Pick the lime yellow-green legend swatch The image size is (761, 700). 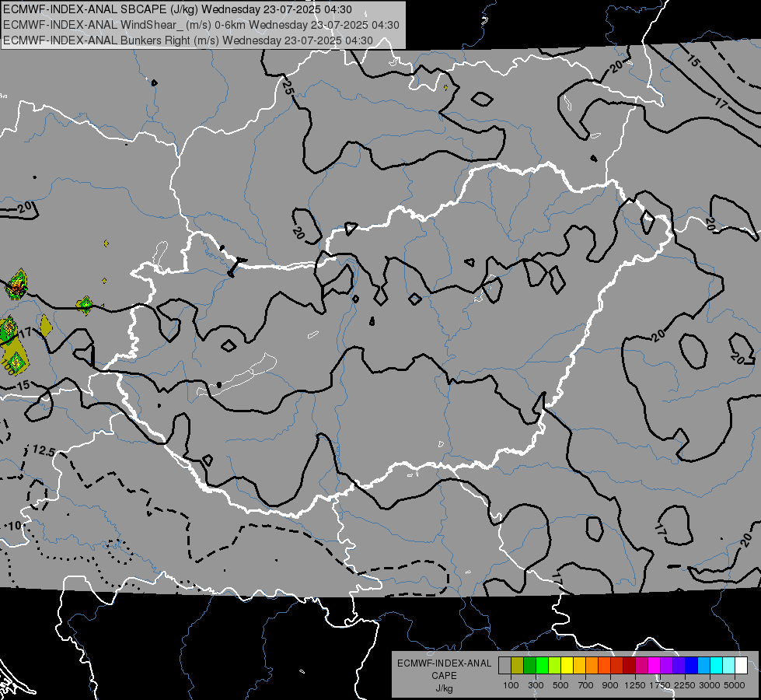(555, 666)
